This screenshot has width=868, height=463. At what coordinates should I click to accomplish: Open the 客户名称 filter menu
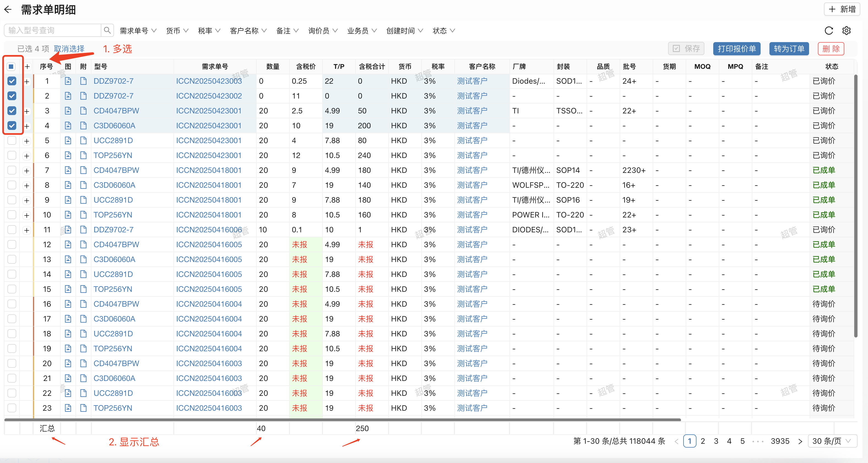coord(248,31)
